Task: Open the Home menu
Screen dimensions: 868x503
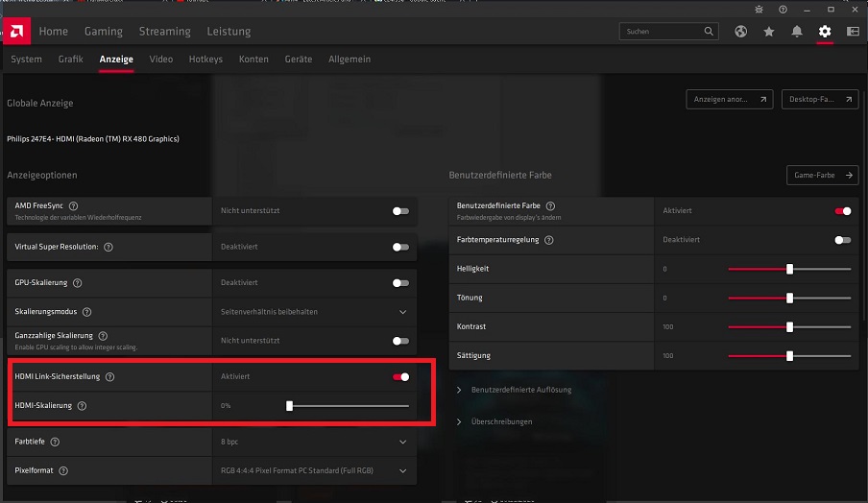Action: click(x=53, y=32)
